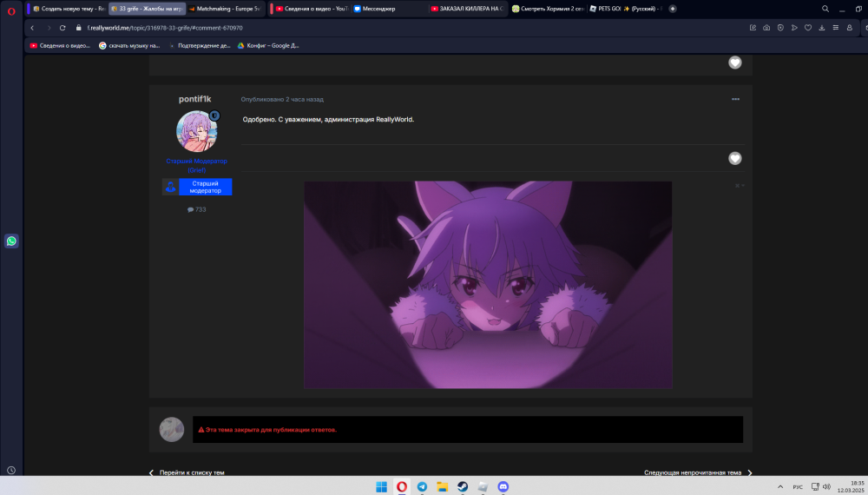Click the snapshot camera icon in toolbar
The width and height of the screenshot is (868, 495).
[x=766, y=28]
